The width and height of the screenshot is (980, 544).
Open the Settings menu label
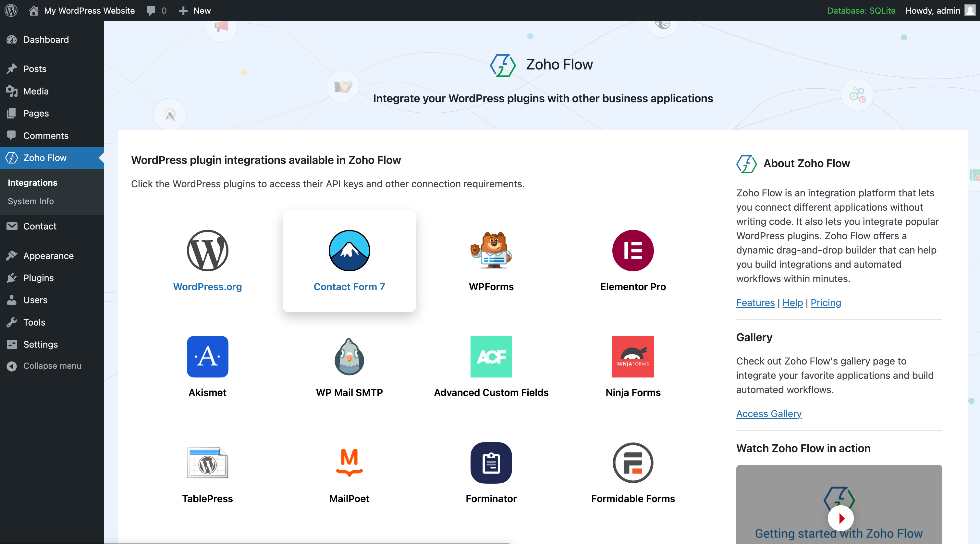[x=40, y=344]
